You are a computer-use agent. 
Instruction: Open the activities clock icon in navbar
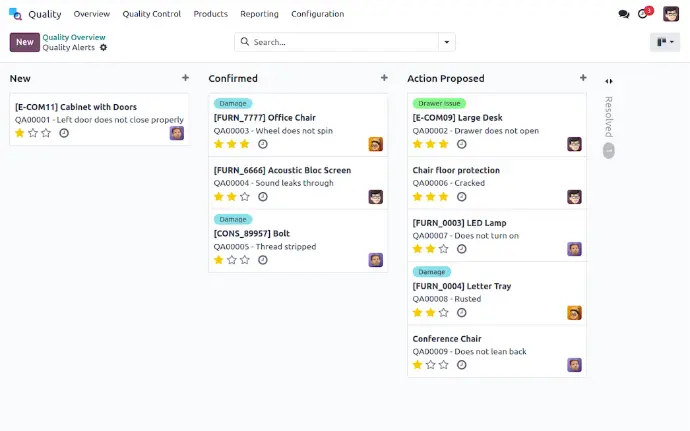click(646, 14)
